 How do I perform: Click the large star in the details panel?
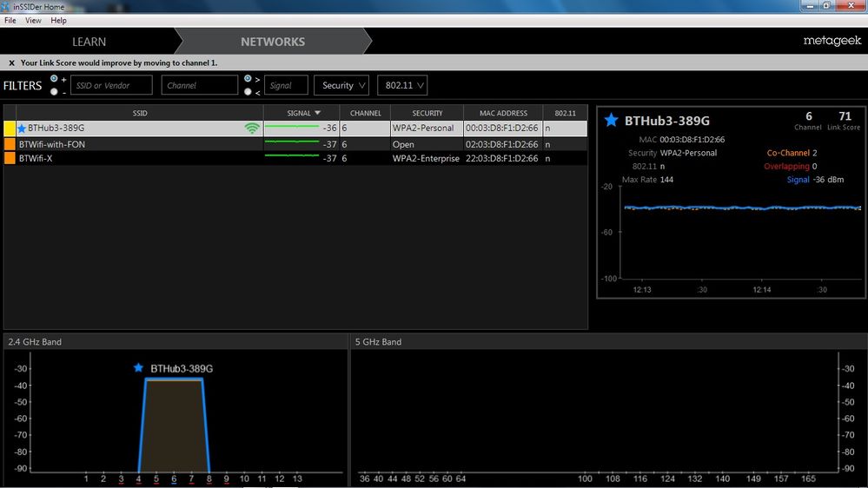point(611,120)
